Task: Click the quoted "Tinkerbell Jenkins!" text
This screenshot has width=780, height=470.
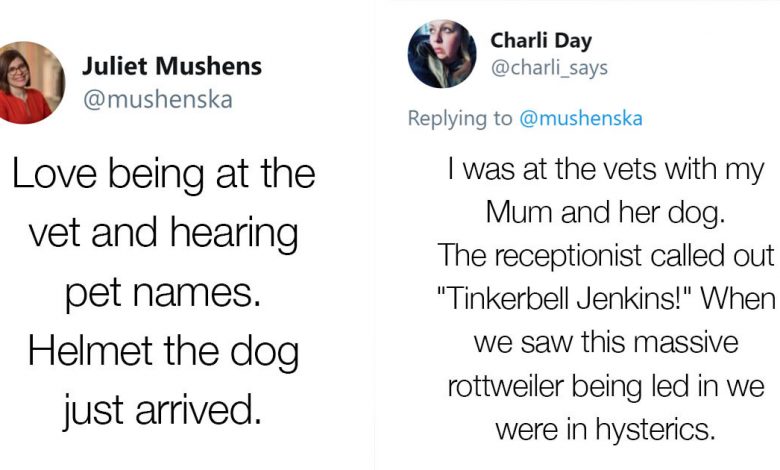Action: point(565,299)
